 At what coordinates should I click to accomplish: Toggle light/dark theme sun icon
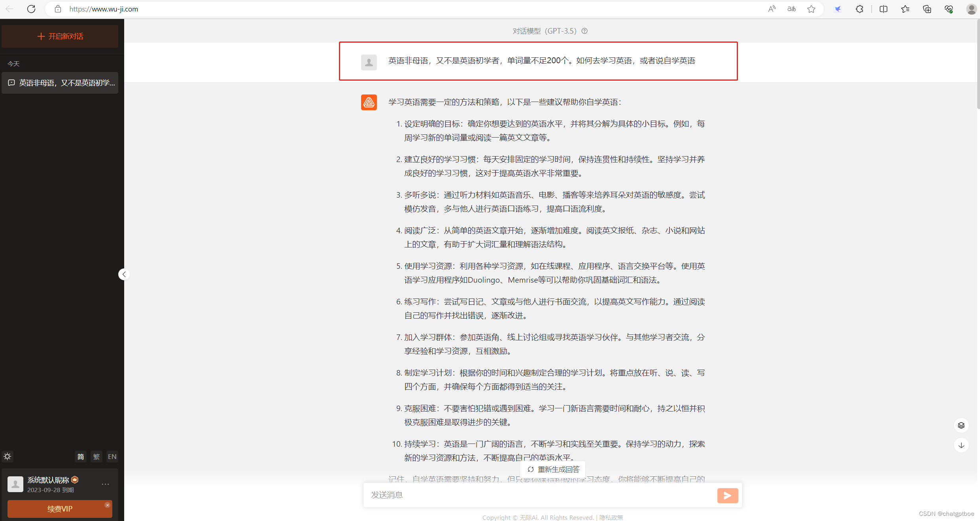click(x=8, y=457)
